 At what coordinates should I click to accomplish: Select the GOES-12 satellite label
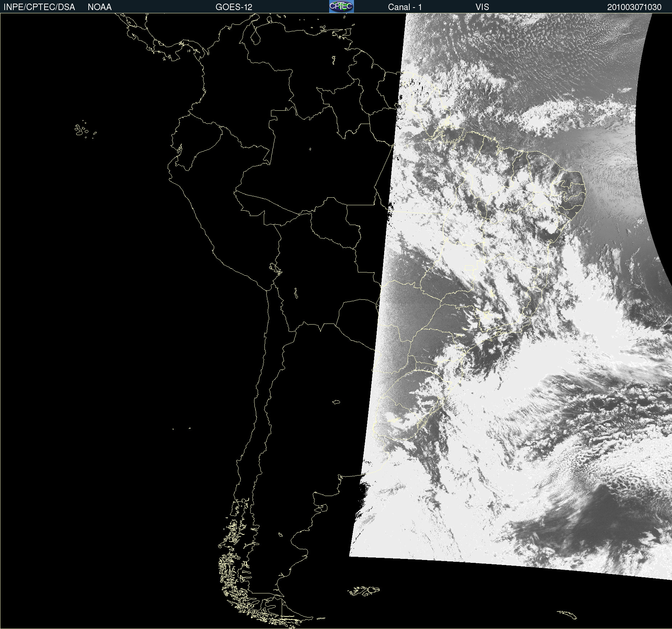(234, 7)
